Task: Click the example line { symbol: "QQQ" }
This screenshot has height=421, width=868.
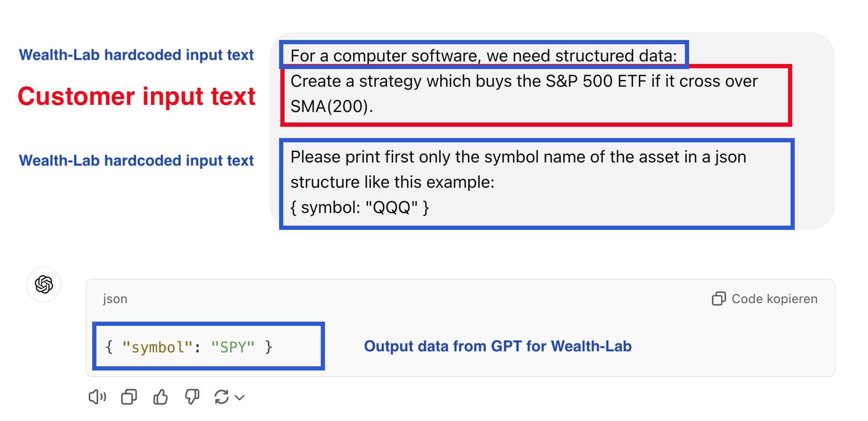Action: point(359,208)
